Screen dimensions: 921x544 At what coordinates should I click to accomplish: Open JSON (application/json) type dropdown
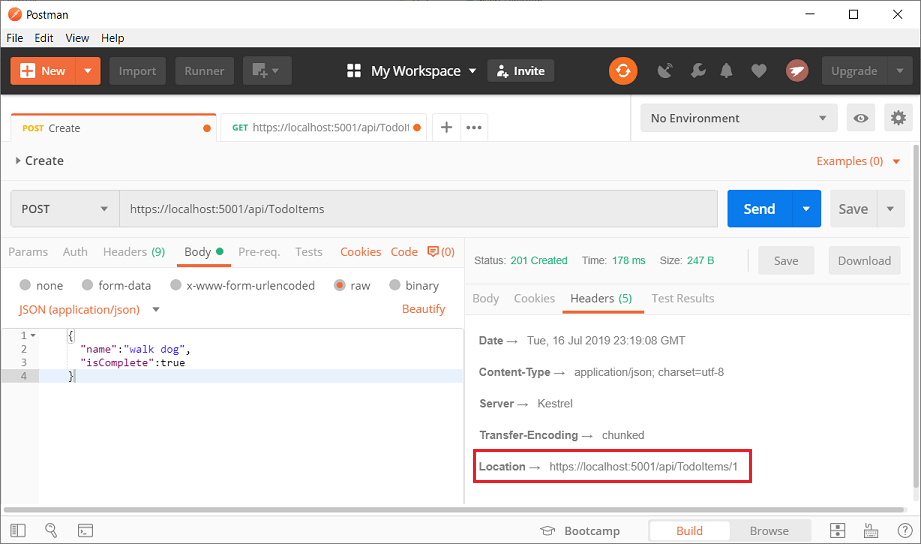click(x=89, y=310)
